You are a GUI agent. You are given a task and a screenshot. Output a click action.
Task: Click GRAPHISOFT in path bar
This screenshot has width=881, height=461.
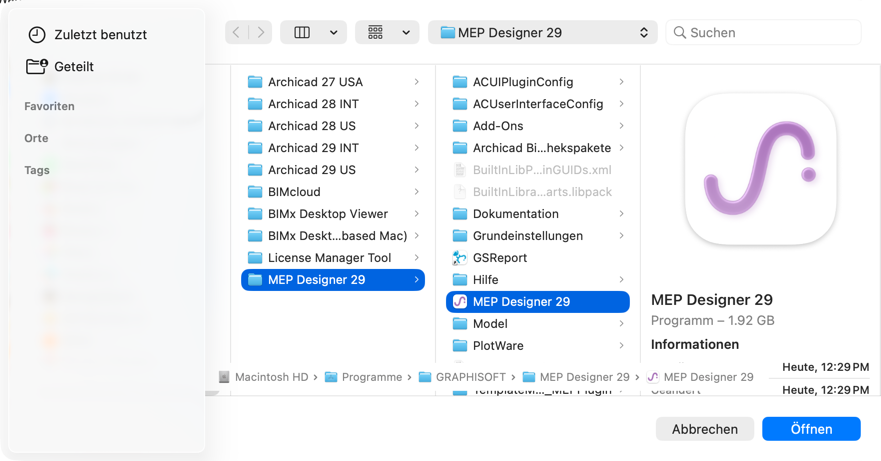pyautogui.click(x=471, y=377)
